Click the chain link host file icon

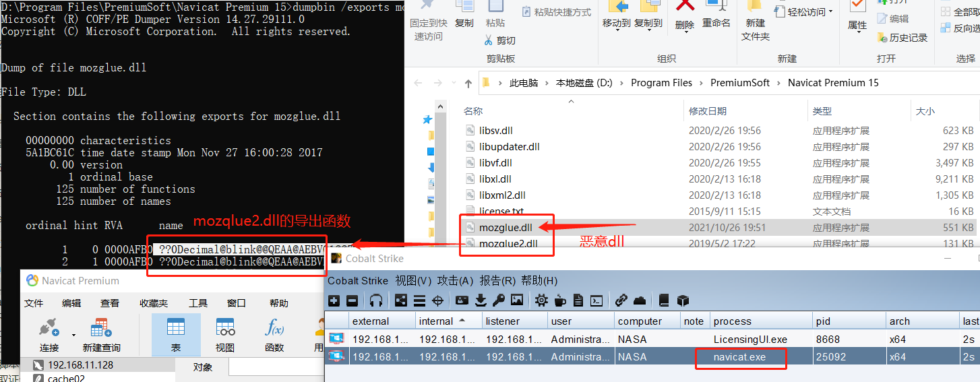[621, 300]
